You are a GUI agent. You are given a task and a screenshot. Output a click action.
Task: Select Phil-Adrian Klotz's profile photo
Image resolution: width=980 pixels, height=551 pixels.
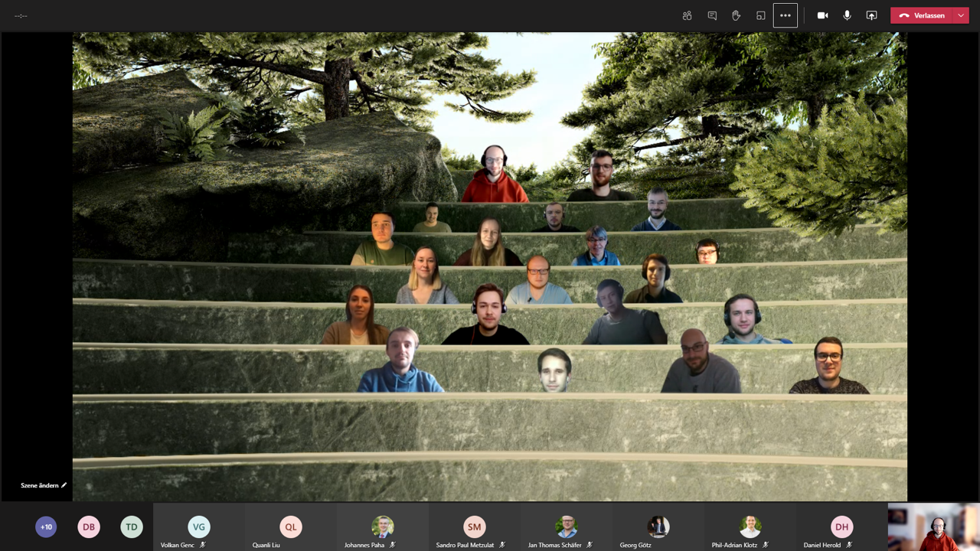750,527
